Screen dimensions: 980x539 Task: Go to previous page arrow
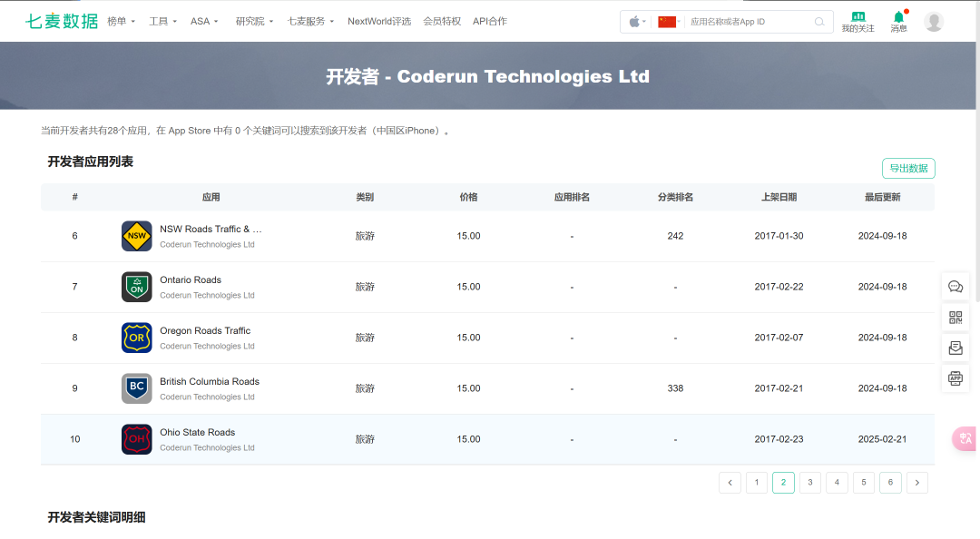(x=730, y=482)
